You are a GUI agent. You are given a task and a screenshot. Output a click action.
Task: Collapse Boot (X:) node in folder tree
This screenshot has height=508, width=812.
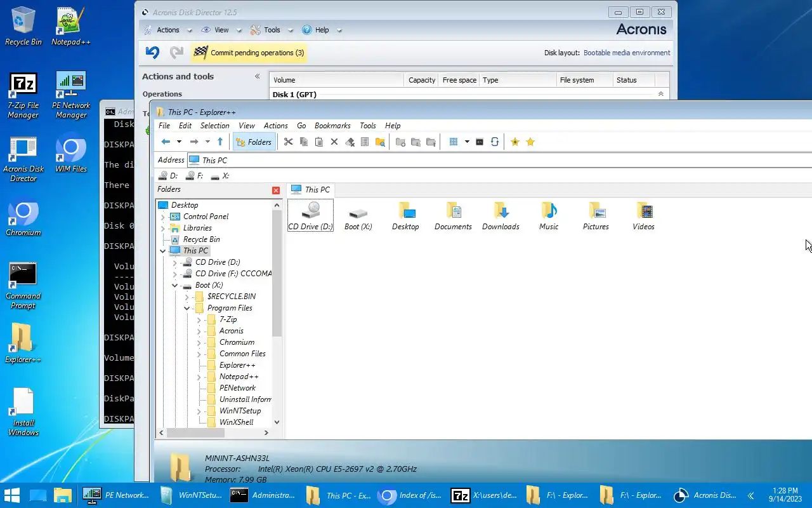coord(175,285)
